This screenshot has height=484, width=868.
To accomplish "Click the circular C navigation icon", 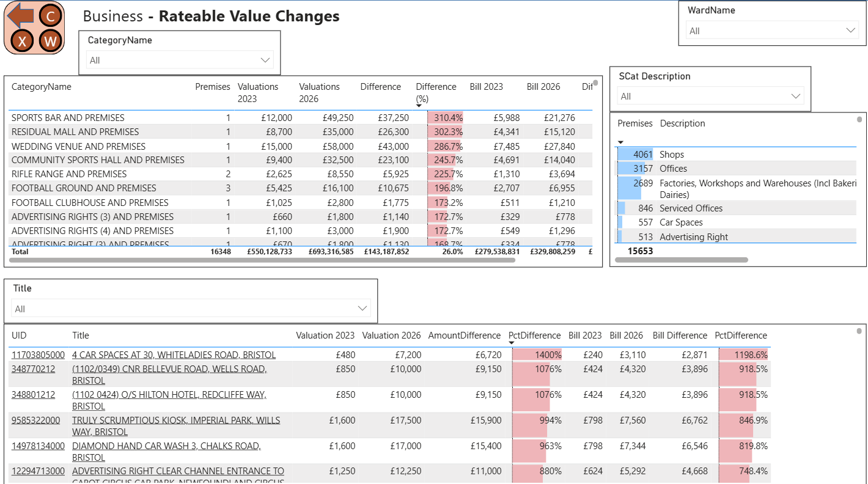I will (51, 16).
